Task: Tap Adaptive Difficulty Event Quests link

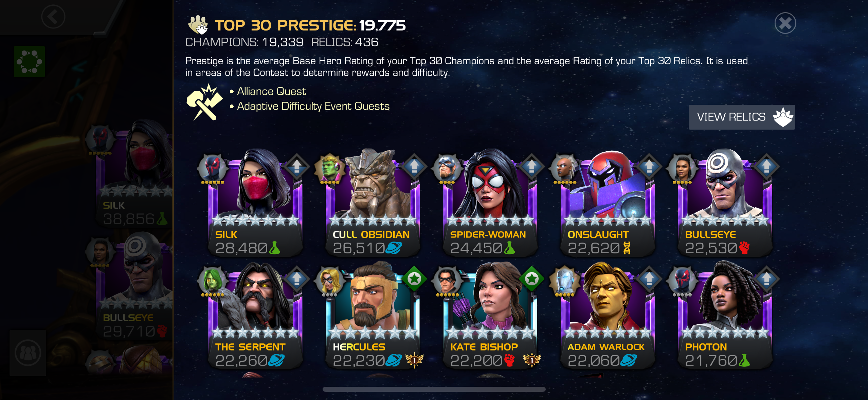Action: (x=313, y=106)
